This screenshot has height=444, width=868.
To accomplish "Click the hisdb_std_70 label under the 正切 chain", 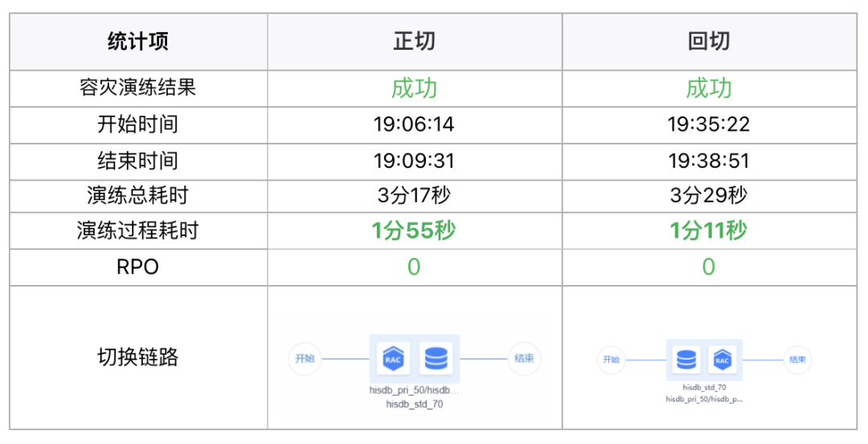I will pos(414,405).
